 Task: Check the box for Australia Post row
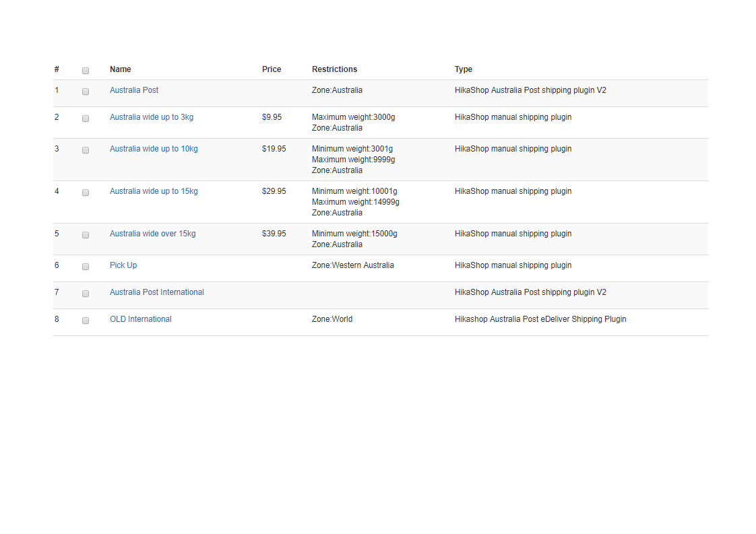(x=86, y=92)
